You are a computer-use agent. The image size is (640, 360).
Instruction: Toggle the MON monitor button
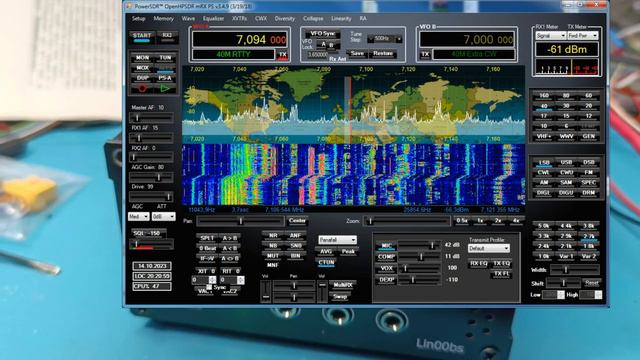[x=142, y=58]
